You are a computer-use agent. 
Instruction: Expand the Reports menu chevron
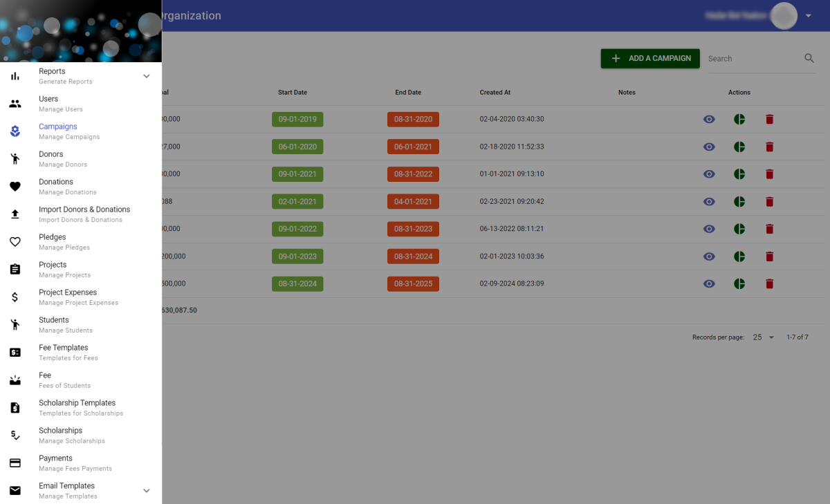coord(146,75)
